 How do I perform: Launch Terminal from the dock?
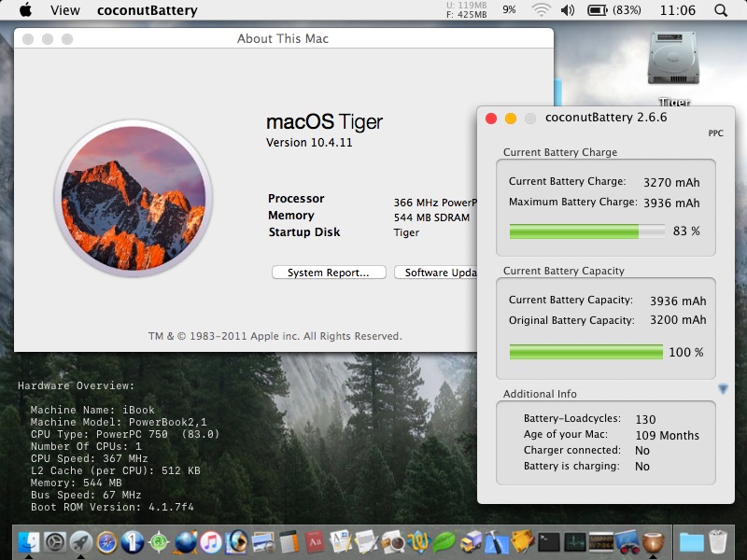(x=548, y=542)
